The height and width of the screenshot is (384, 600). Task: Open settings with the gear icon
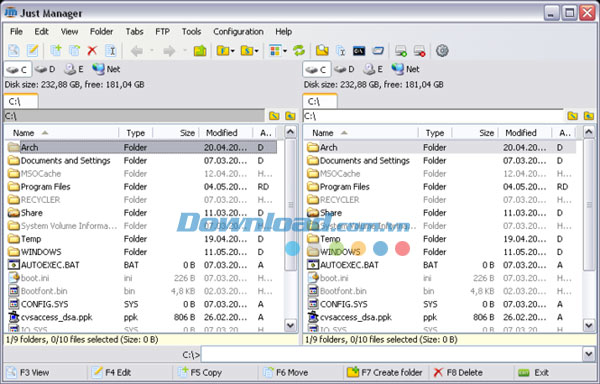[442, 50]
